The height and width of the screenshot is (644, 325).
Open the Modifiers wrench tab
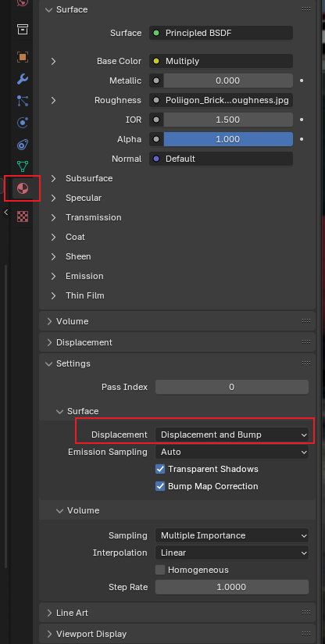tap(22, 79)
